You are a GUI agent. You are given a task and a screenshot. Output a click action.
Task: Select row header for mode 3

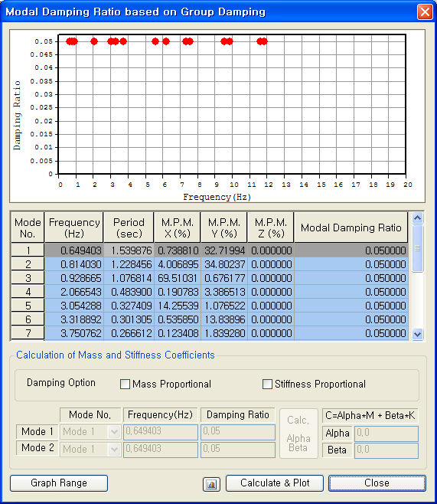coord(28,278)
